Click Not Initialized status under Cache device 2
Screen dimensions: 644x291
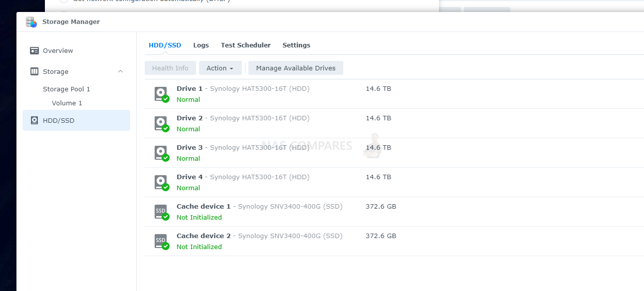[199, 247]
